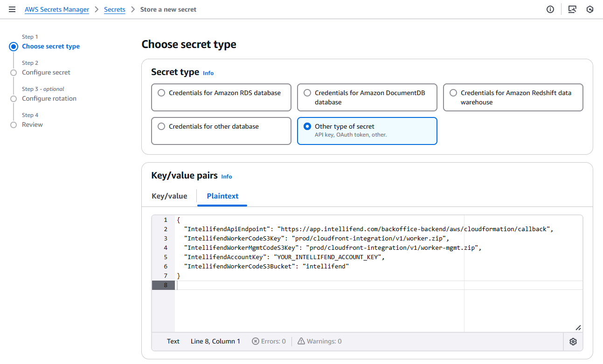
Task: Click the Errors status icon
Action: pyautogui.click(x=256, y=341)
